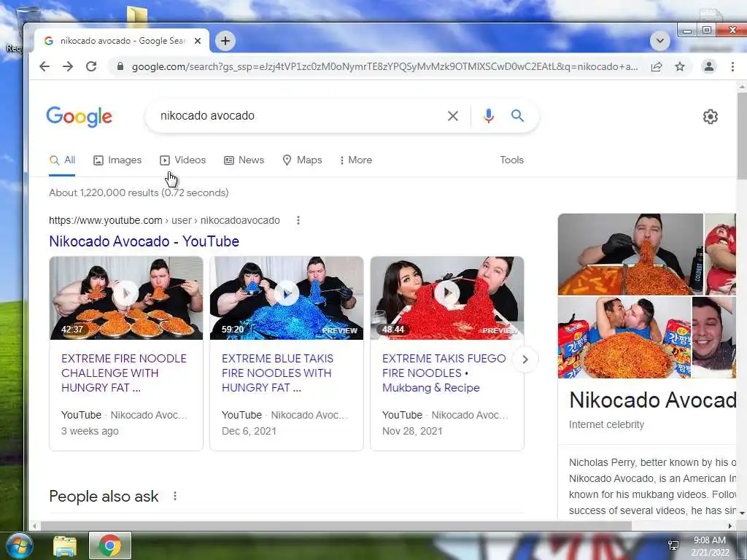Open the taskbar clock showing 9:08 AM
This screenshot has width=747, height=560.
(x=710, y=546)
